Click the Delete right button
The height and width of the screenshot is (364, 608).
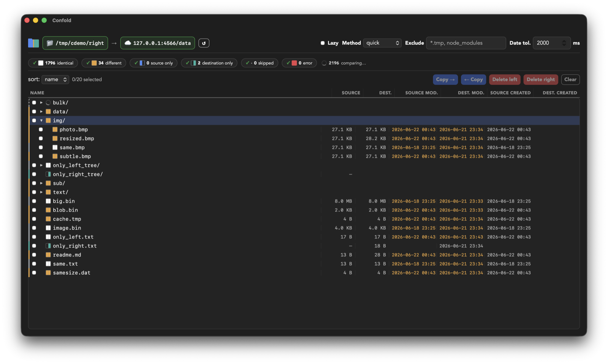[541, 79]
